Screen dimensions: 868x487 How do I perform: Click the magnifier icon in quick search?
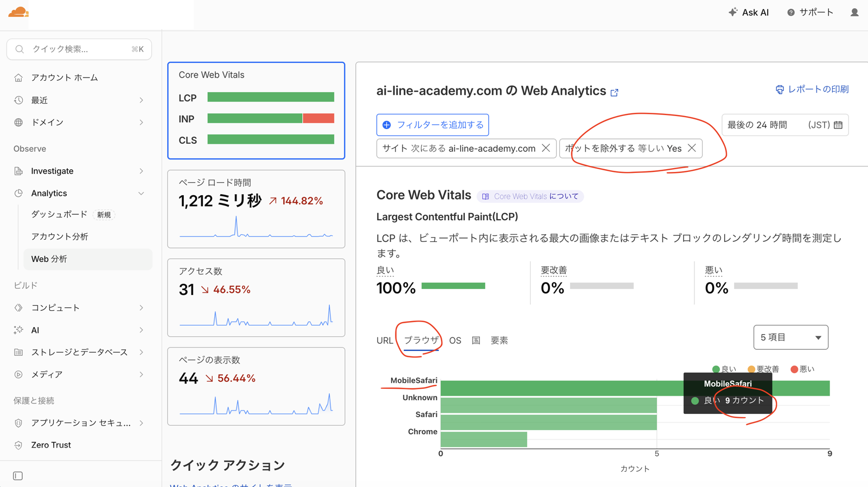(x=20, y=49)
